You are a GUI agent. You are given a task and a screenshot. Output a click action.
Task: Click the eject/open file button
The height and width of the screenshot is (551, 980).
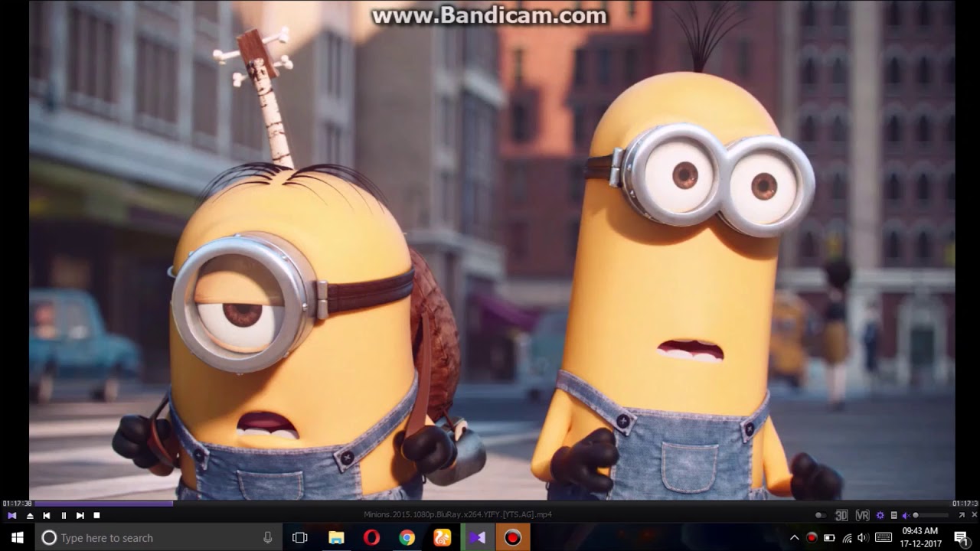(30, 515)
